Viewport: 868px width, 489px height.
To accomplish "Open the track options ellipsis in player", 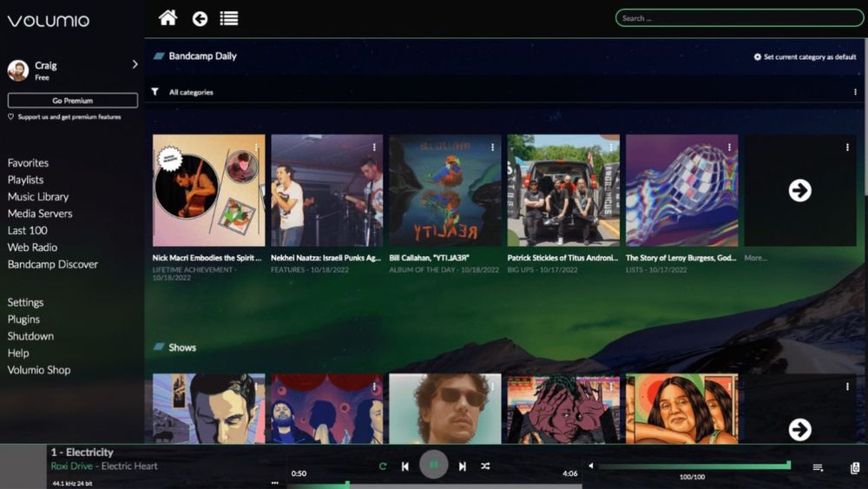I will coord(275,483).
